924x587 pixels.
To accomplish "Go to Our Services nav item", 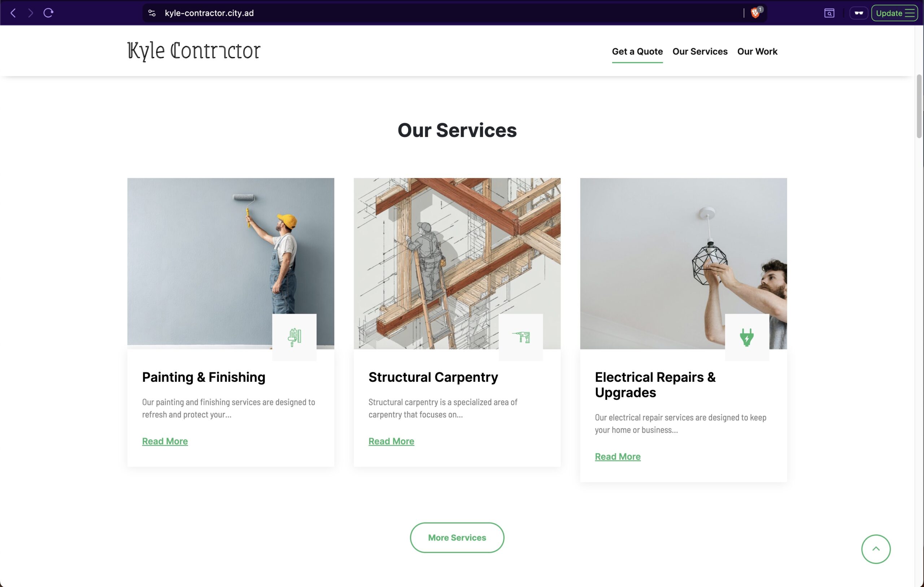I will (700, 51).
